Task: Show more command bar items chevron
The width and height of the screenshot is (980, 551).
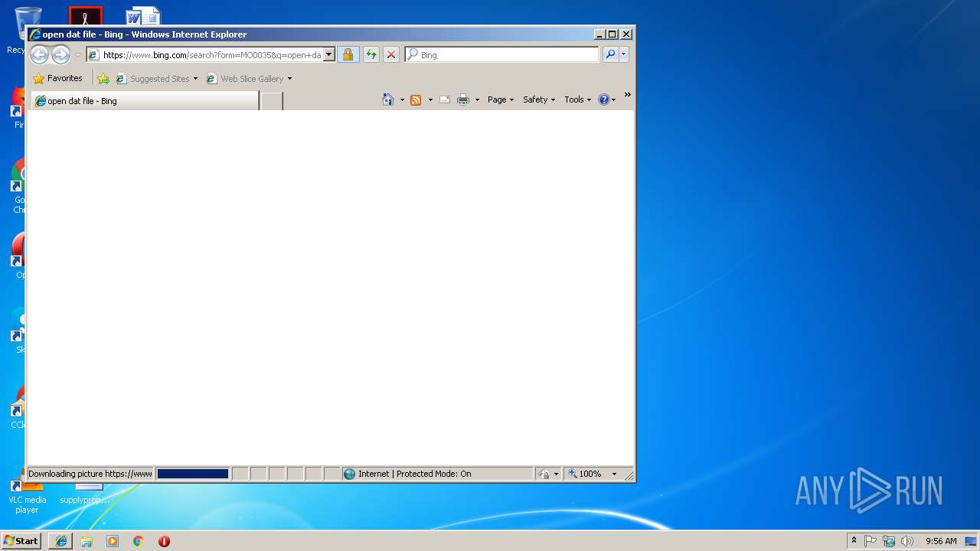Action: (x=627, y=95)
